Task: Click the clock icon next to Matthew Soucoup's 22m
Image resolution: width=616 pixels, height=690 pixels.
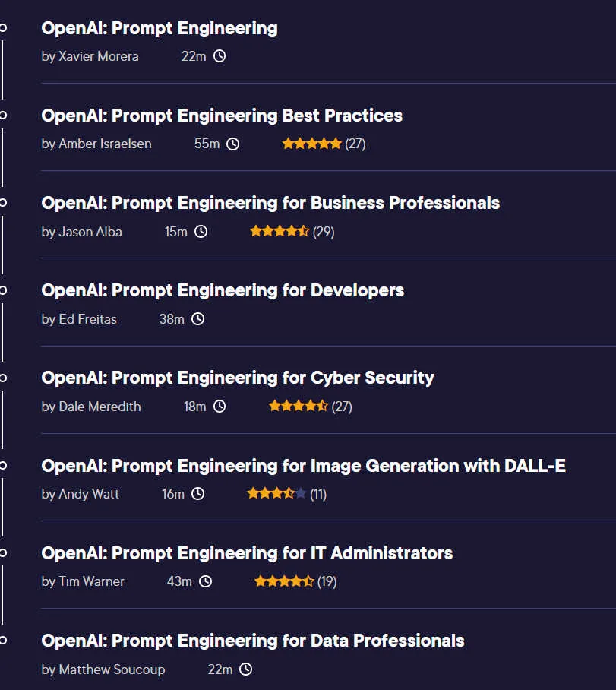Action: pos(245,669)
